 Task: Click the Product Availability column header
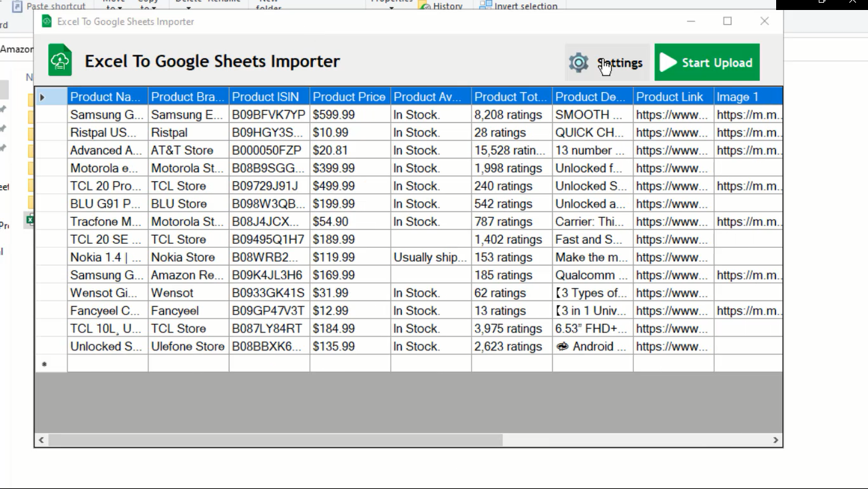[x=431, y=97]
